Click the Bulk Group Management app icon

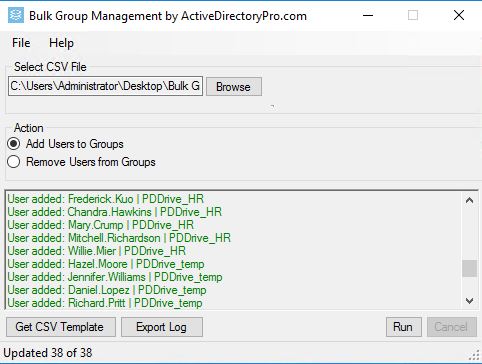coord(16,15)
